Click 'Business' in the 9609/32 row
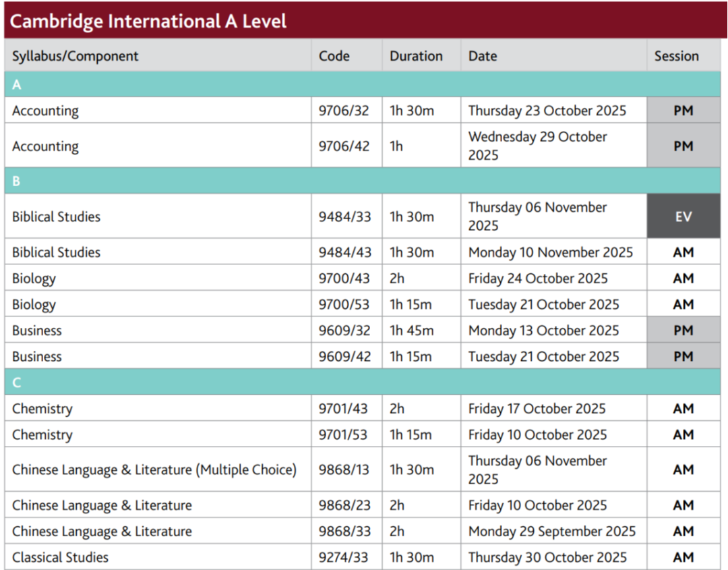Image resolution: width=728 pixels, height=570 pixels. pos(36,331)
